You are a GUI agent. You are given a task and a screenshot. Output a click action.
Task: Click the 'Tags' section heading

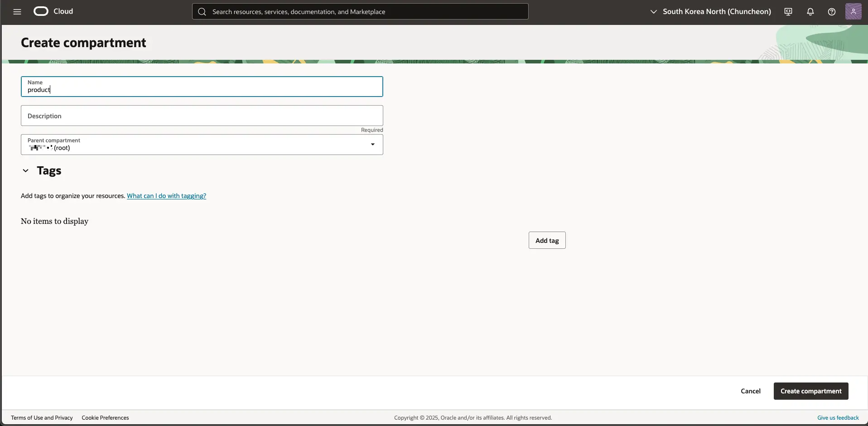(49, 171)
